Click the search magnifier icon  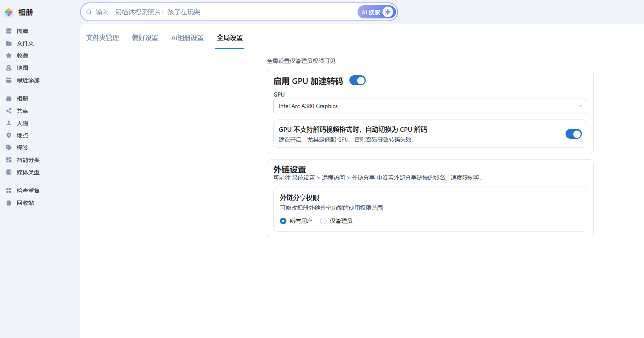(x=89, y=12)
